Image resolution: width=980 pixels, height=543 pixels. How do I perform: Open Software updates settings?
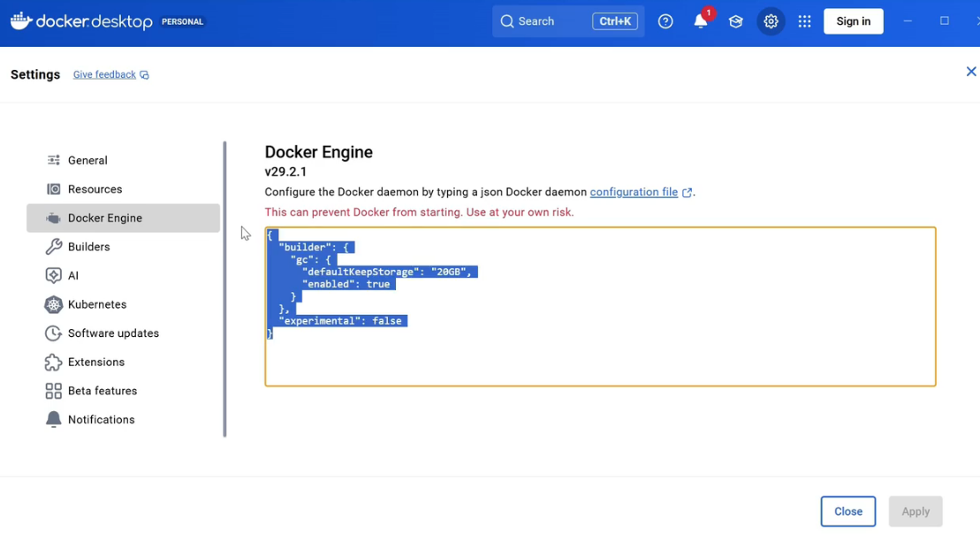[x=123, y=333]
